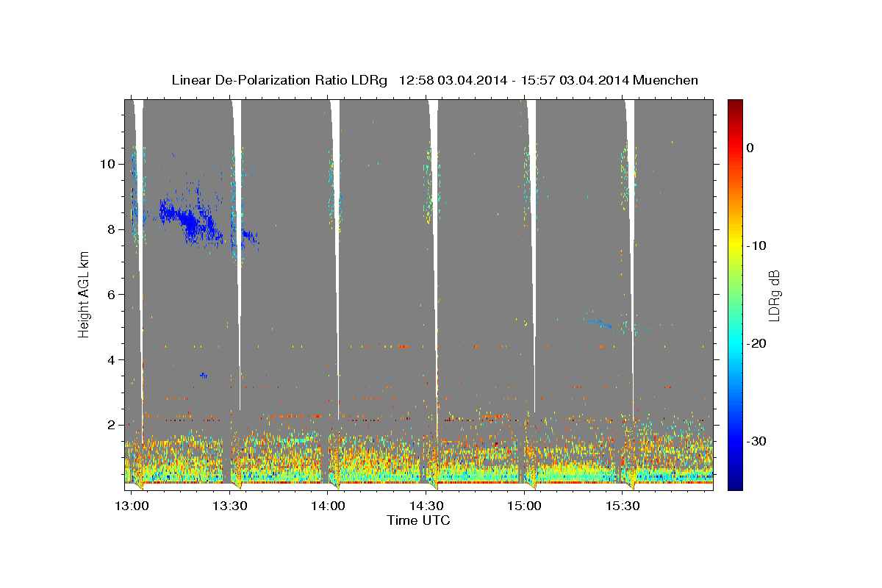Click the 14:00 time tick label

[328, 506]
